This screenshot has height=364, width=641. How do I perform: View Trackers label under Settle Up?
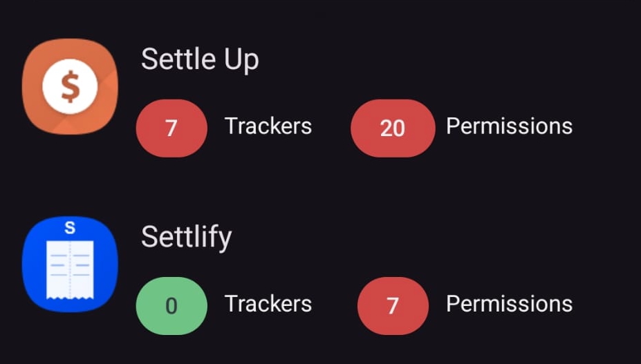268,126
